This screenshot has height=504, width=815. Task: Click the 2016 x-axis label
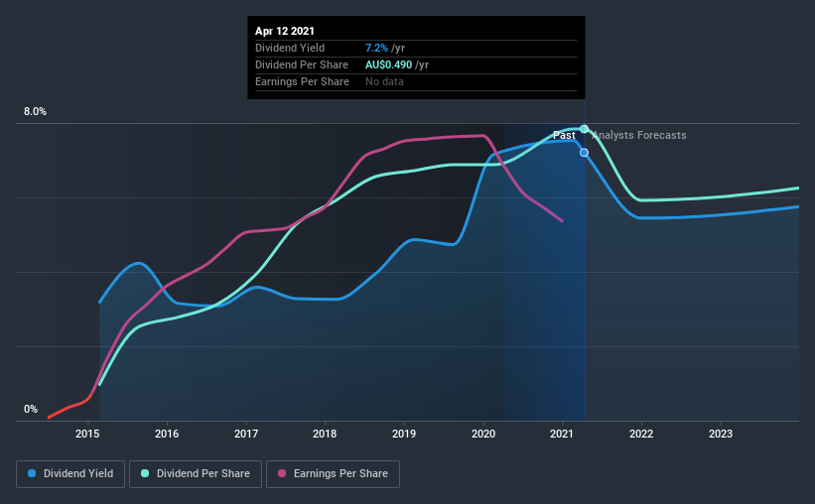coord(167,434)
